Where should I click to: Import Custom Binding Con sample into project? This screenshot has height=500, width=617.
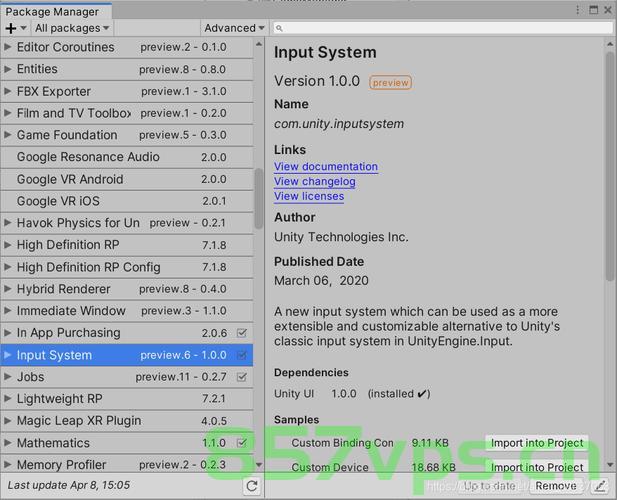[x=537, y=443]
